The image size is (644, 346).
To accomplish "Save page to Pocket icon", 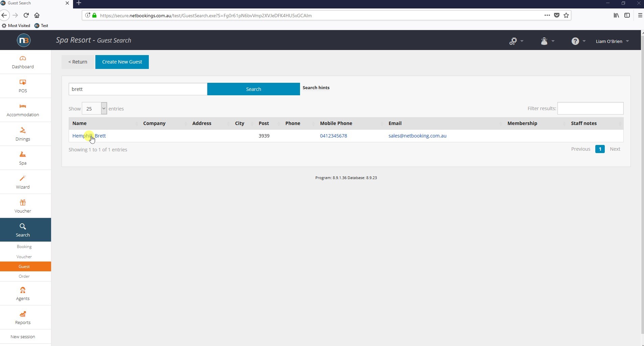I will 557,15.
